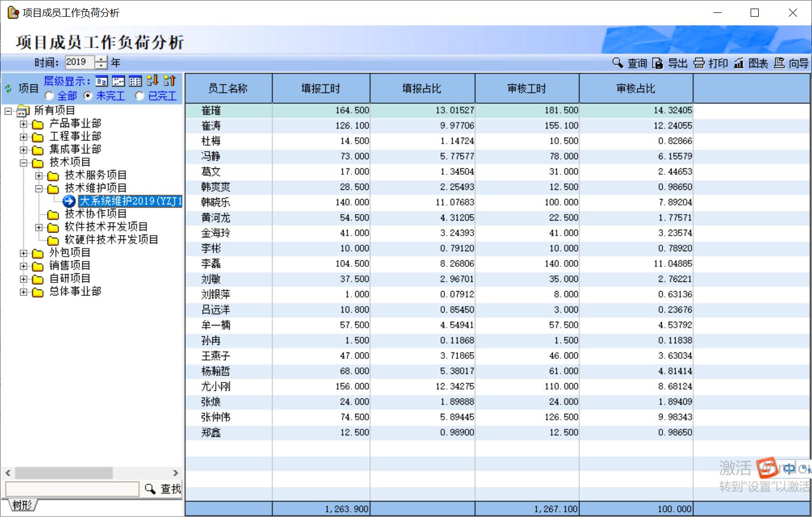Click the green refresh icon beside 项目
Viewport: 812px width, 517px height.
[9, 89]
